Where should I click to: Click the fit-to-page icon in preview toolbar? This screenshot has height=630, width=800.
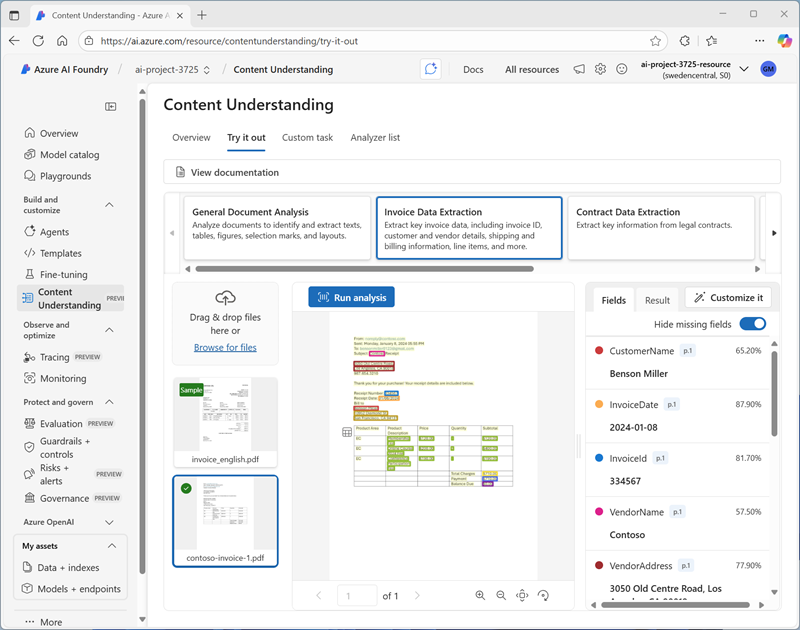[x=522, y=595]
